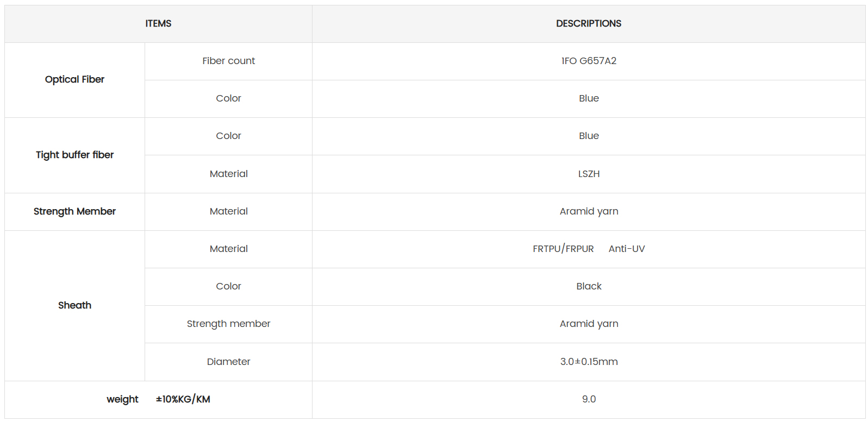Click the Tight buffer fiber label
The image size is (868, 422).
coord(74,155)
